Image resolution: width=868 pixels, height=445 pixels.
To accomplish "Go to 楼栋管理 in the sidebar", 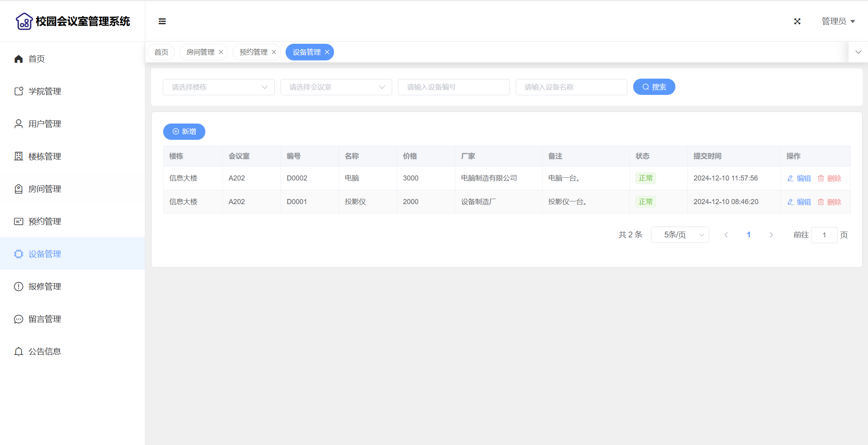I will [45, 156].
